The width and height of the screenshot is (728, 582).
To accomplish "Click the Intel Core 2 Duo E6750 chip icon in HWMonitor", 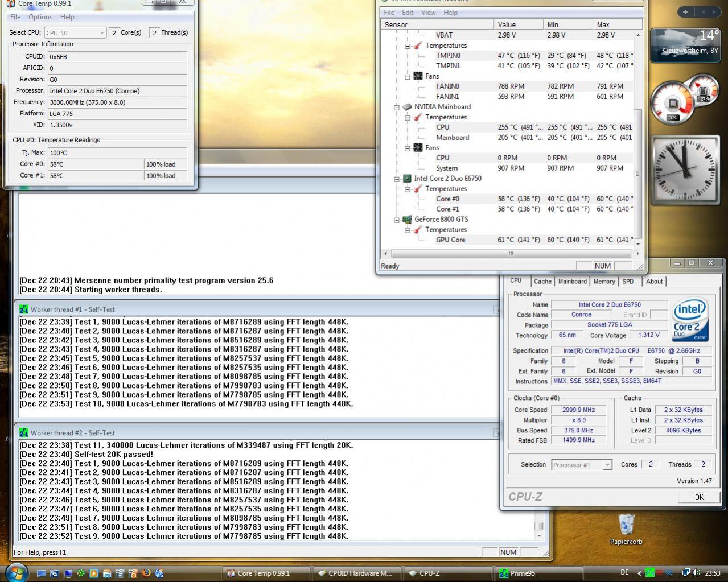I will (x=407, y=178).
